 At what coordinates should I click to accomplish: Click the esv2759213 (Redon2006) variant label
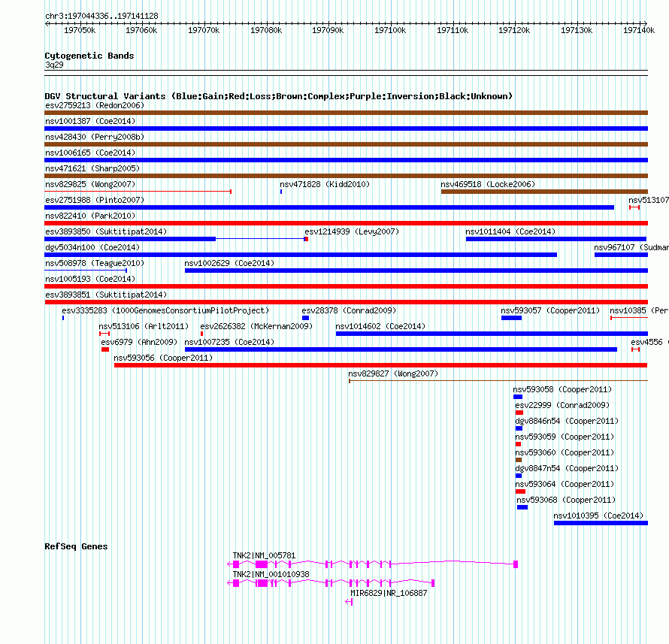pyautogui.click(x=95, y=105)
